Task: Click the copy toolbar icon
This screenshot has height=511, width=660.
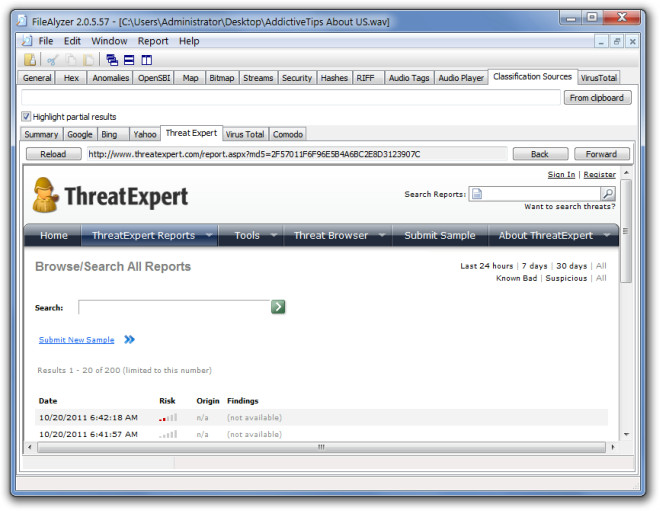Action: click(71, 60)
